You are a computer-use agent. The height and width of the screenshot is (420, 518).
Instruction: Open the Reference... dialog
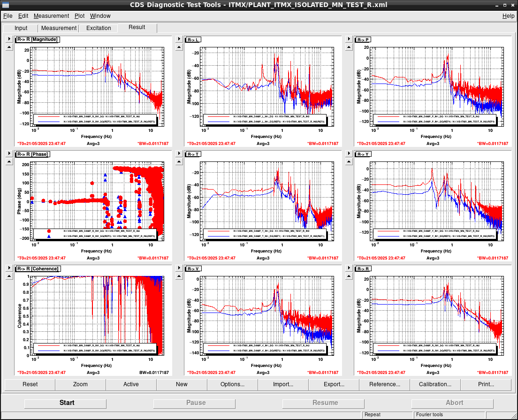385,384
